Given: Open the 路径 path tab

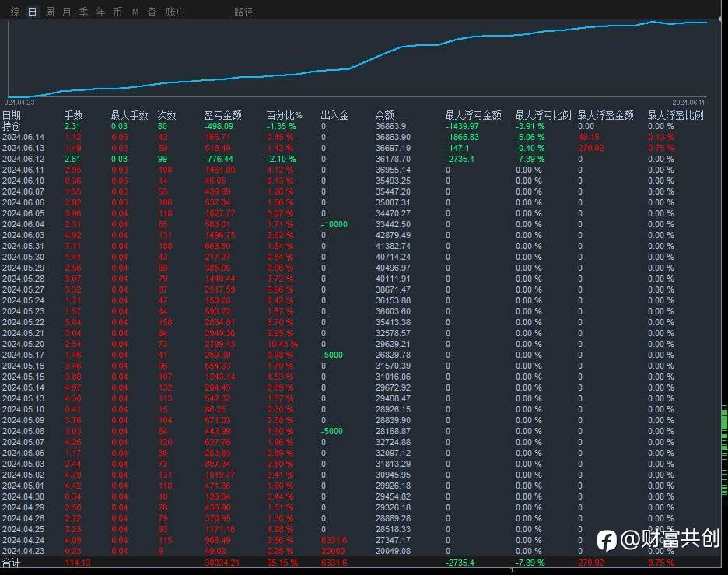Looking at the screenshot, I should [x=243, y=12].
